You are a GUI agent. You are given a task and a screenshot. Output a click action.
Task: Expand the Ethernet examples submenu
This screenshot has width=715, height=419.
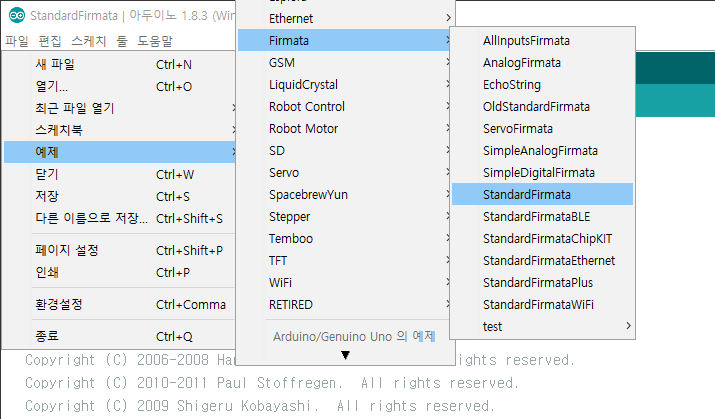tap(346, 19)
